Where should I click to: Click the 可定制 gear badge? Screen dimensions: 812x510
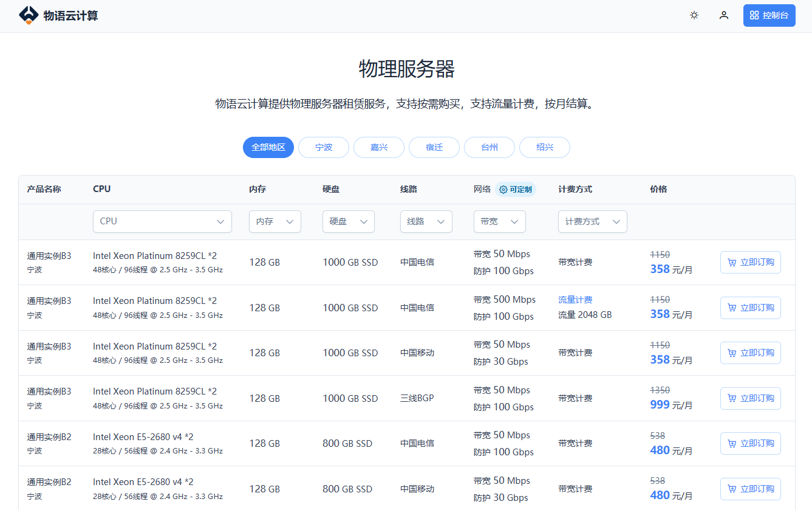(x=516, y=190)
